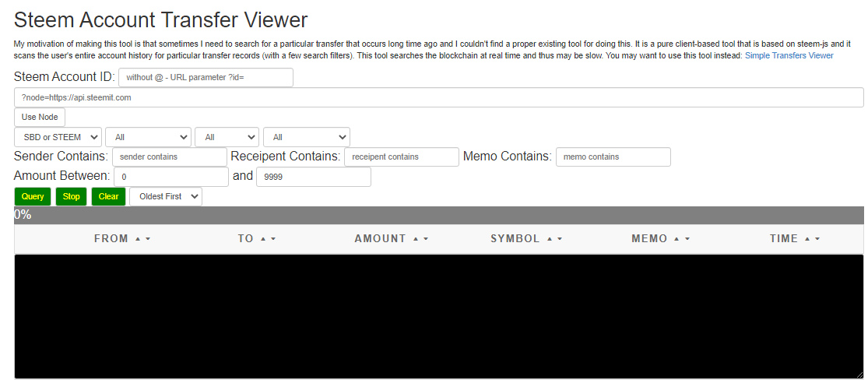Sort the table by AMOUNT column
868x380 pixels.
coord(392,239)
